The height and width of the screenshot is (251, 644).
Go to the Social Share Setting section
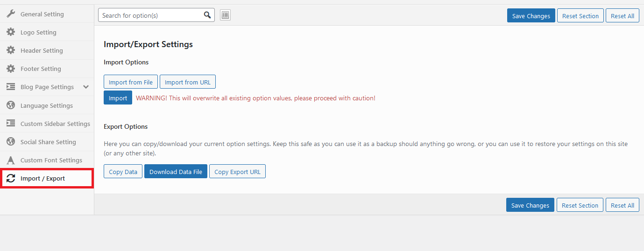[x=48, y=142]
